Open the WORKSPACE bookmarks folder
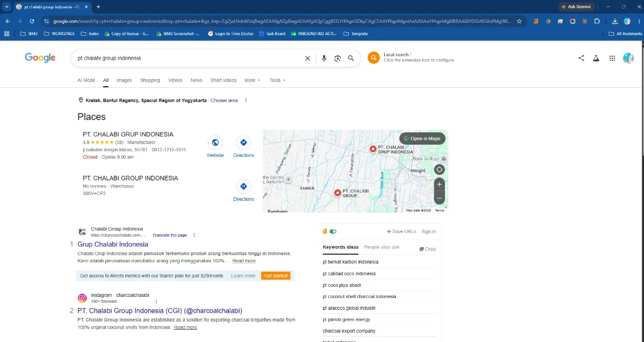 (59, 34)
